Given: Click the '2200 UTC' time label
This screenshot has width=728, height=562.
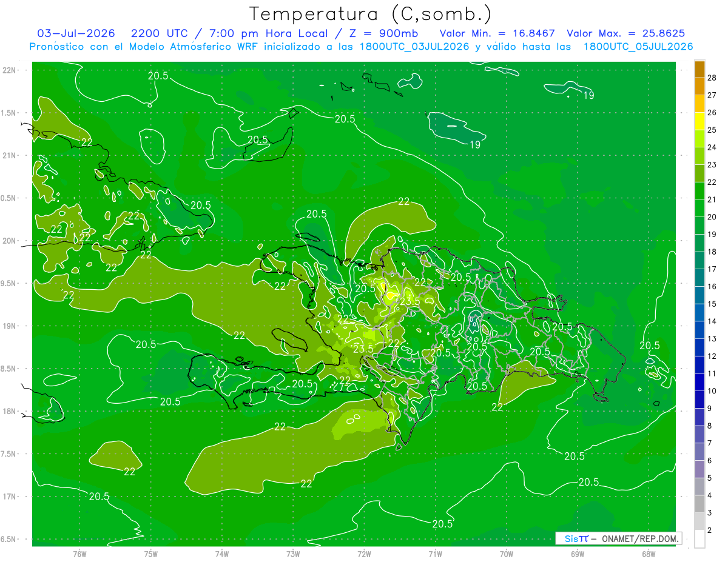Looking at the screenshot, I should [161, 33].
